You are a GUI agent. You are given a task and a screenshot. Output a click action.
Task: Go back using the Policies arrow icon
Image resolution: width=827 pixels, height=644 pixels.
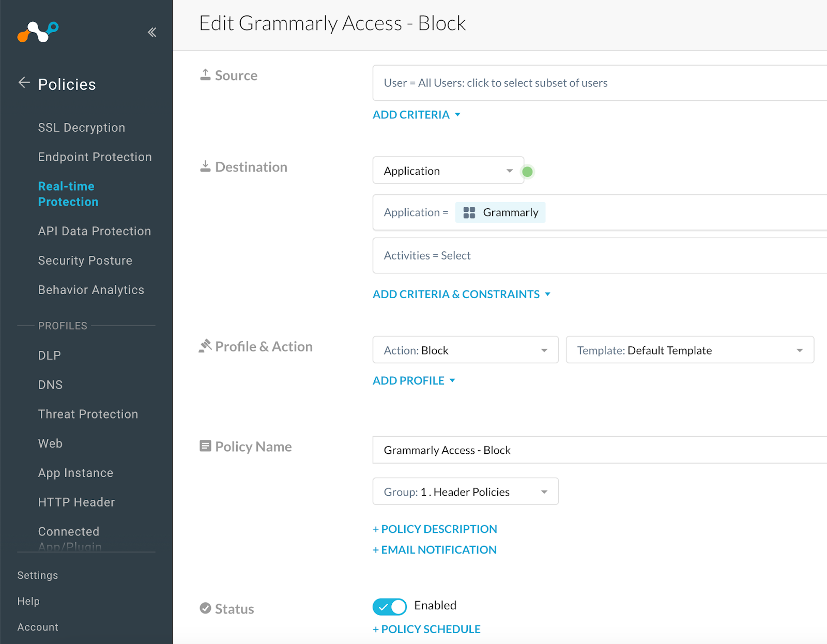pyautogui.click(x=24, y=83)
